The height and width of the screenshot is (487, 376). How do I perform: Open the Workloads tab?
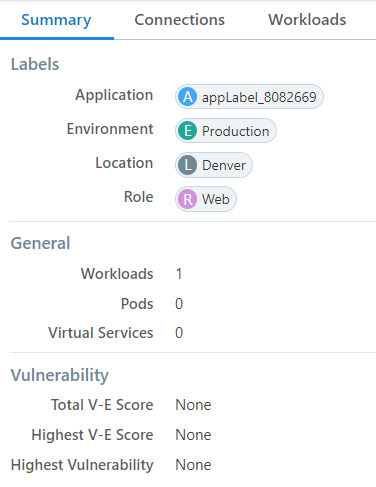tap(307, 20)
